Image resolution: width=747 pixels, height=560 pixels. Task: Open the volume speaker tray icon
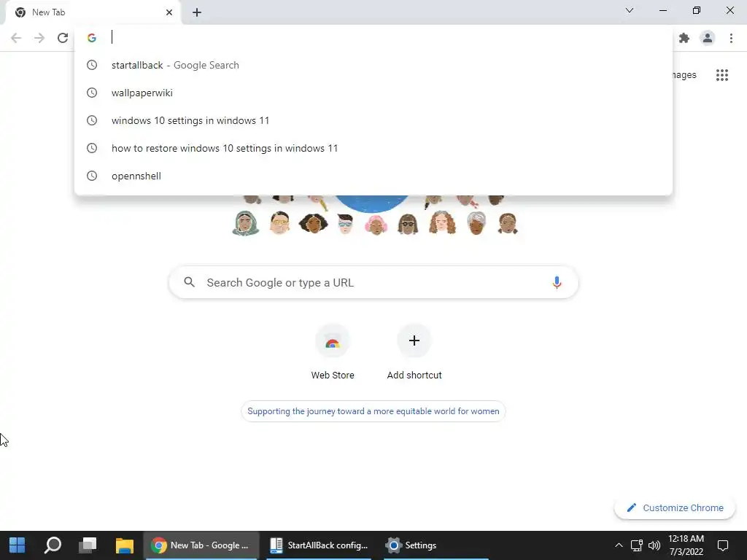pyautogui.click(x=654, y=545)
